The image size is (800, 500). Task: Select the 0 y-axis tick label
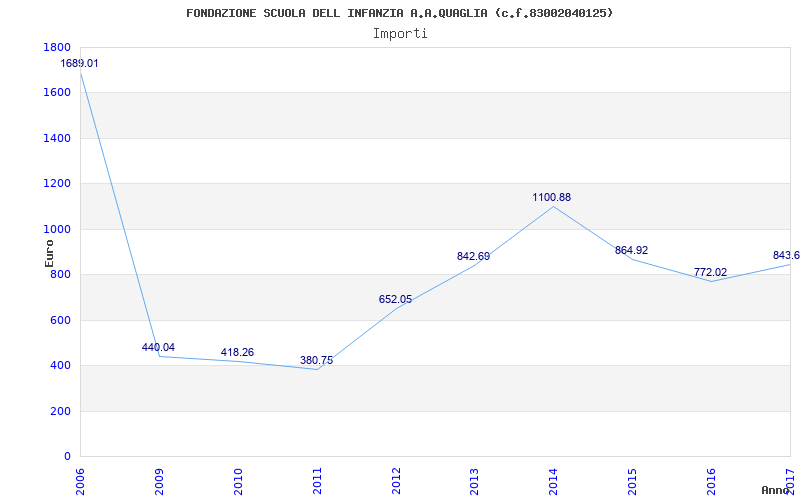(67, 457)
